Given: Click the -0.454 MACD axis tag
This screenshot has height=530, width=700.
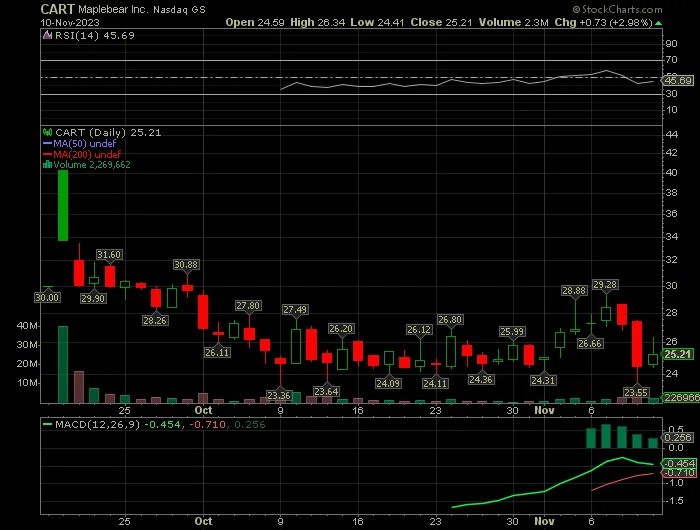Looking at the screenshot, I should click(x=680, y=463).
